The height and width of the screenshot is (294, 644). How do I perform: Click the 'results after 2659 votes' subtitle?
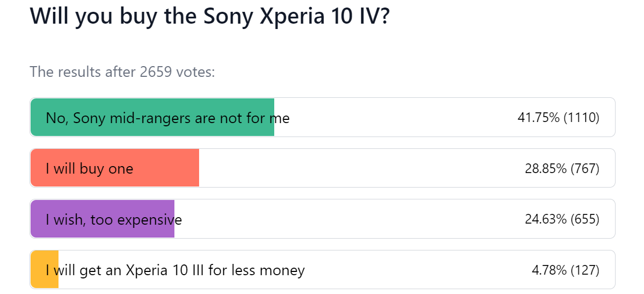click(122, 71)
